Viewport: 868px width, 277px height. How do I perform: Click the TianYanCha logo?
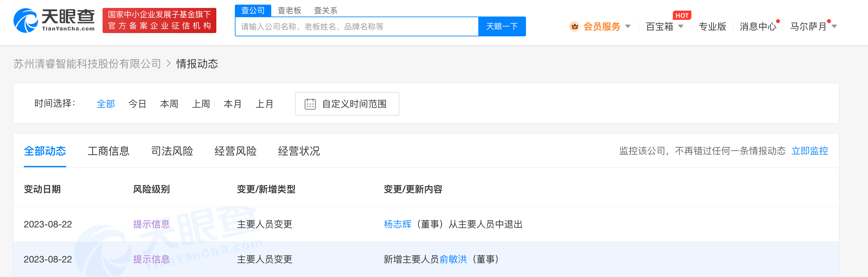tap(54, 20)
